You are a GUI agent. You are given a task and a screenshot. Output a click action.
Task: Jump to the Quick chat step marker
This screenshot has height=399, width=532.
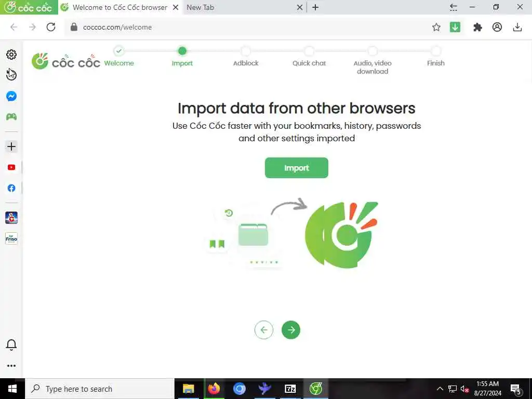pos(309,51)
